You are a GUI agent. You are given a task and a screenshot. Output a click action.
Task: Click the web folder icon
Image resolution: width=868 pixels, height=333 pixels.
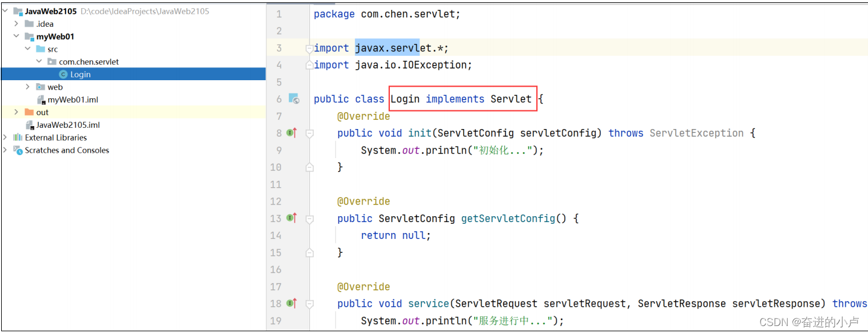[41, 87]
